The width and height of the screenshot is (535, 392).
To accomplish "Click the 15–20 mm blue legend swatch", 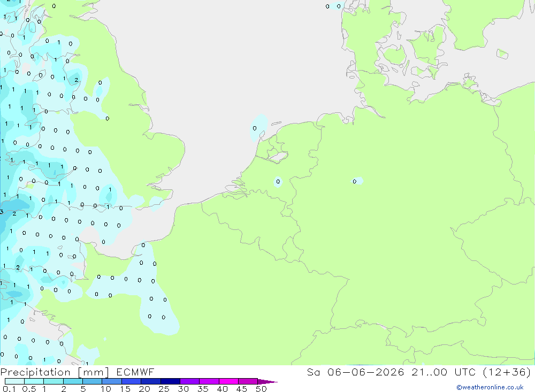I will click(x=132, y=381).
